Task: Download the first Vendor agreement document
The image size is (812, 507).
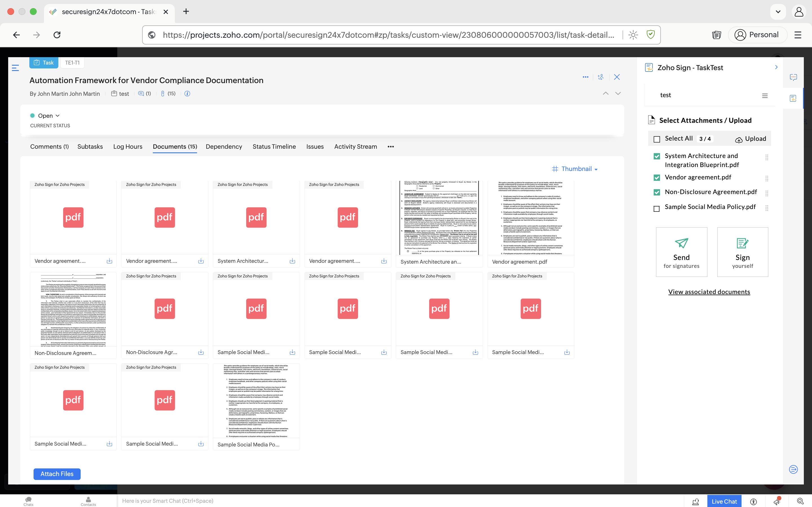Action: (x=109, y=261)
